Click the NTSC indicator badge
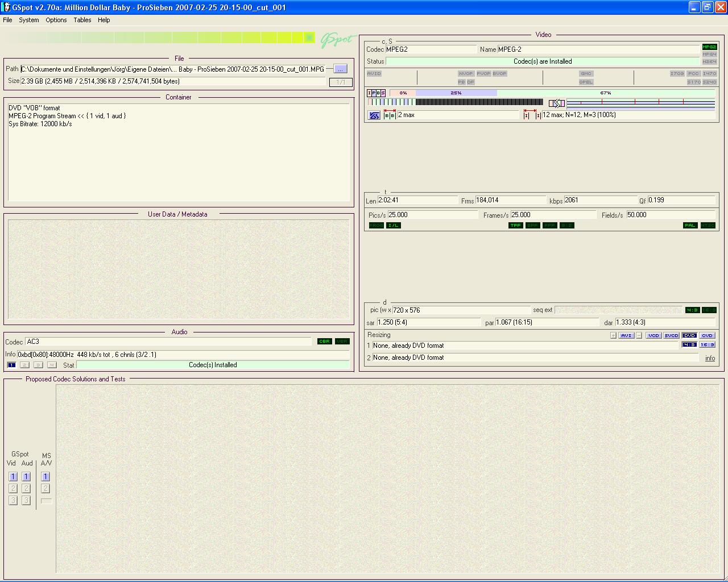Viewport: 728px width, 582px height. pyautogui.click(x=708, y=225)
